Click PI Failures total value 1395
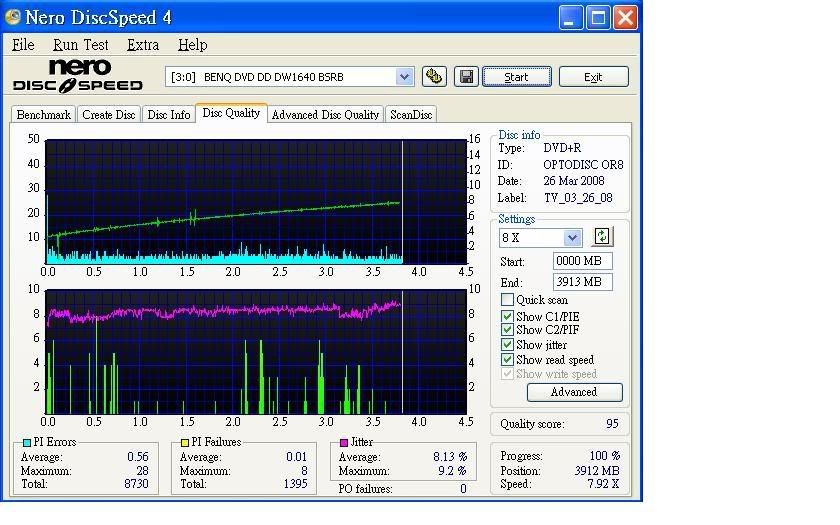 tap(296, 484)
